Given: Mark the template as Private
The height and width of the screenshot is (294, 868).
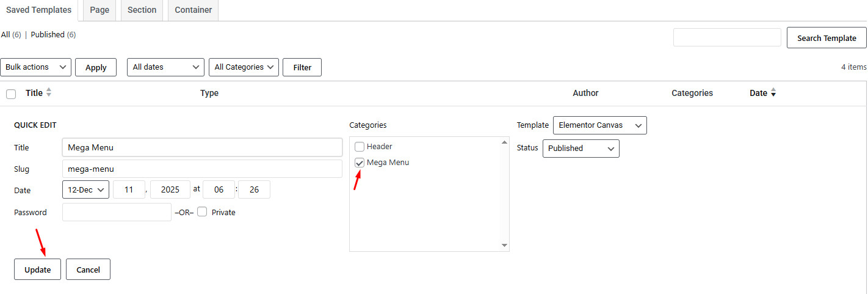Looking at the screenshot, I should click(x=202, y=212).
